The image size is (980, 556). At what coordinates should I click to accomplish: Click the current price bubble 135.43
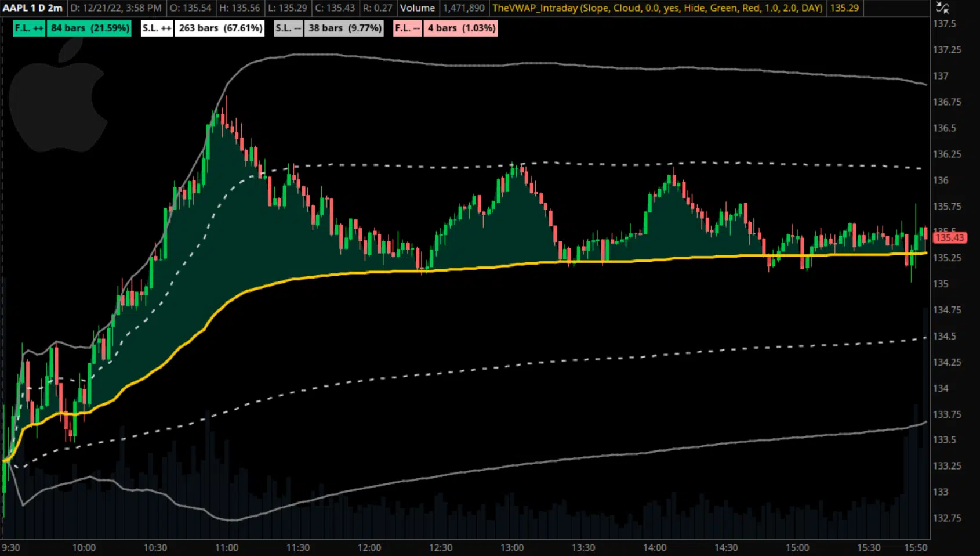pyautogui.click(x=949, y=237)
